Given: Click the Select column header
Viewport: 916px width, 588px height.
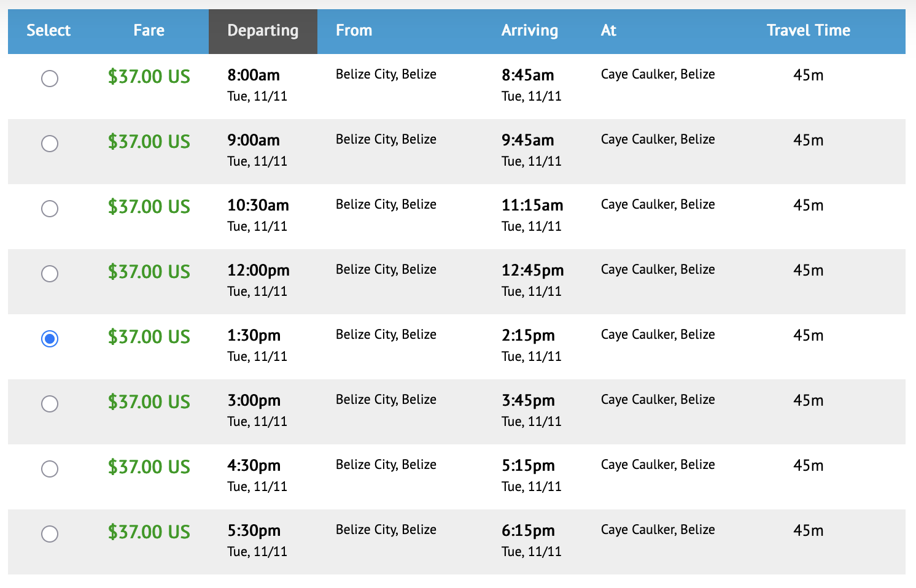Looking at the screenshot, I should pyautogui.click(x=49, y=31).
